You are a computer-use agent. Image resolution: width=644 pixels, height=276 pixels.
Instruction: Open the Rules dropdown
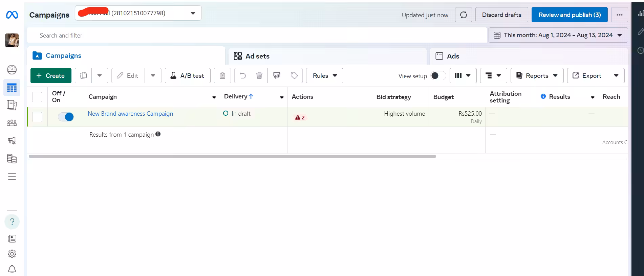click(325, 75)
